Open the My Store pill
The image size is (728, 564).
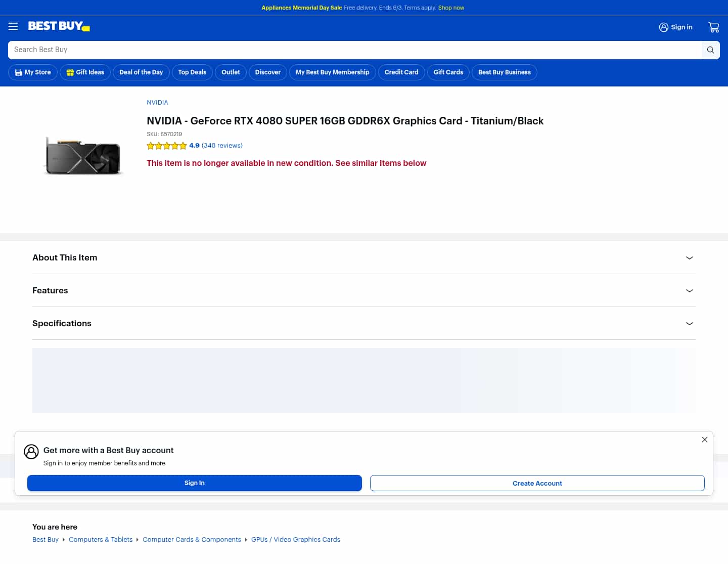pyautogui.click(x=33, y=72)
